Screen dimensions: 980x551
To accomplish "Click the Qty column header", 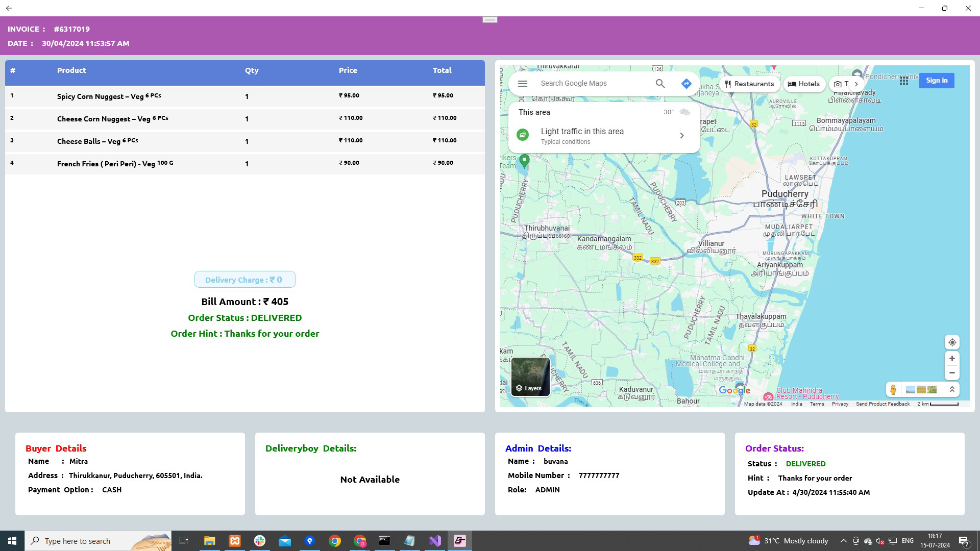I will 252,70.
